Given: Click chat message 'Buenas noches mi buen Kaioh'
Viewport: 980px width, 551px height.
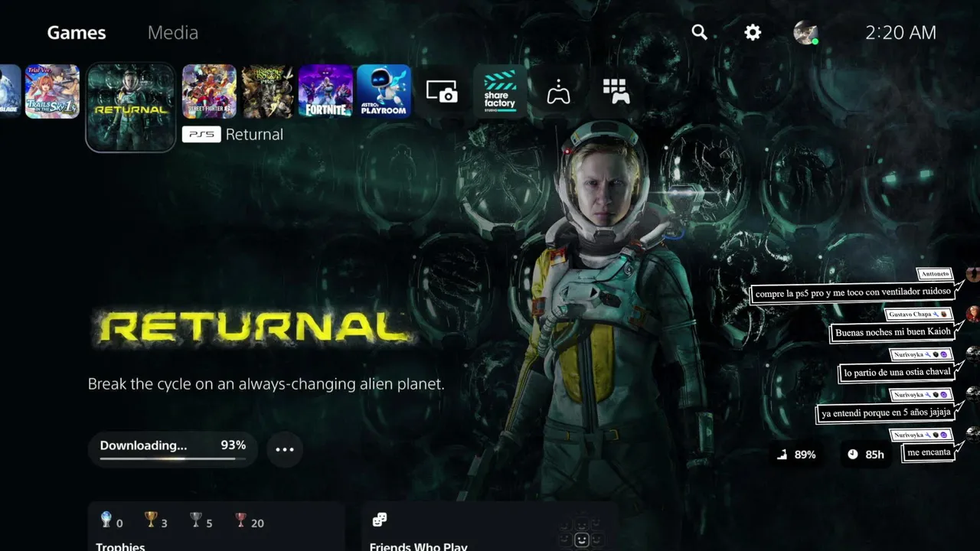Looking at the screenshot, I should 893,332.
